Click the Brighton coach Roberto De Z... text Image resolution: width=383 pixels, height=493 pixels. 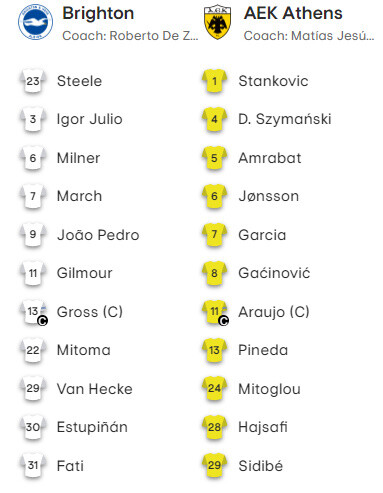(x=130, y=35)
